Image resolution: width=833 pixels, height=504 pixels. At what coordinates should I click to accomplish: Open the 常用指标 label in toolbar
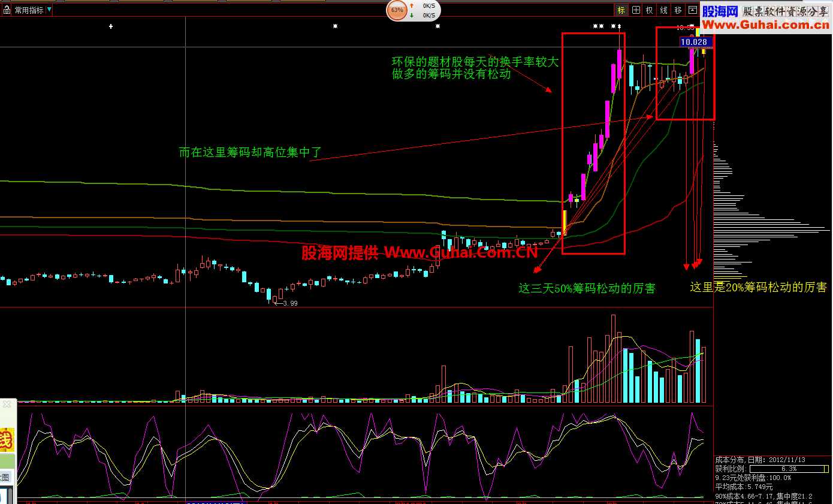[x=29, y=10]
